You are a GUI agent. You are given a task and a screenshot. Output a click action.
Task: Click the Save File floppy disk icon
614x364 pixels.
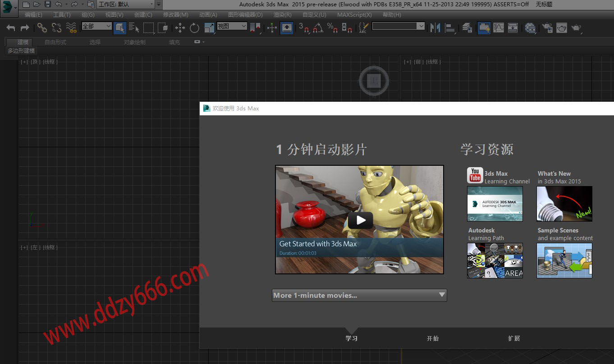click(47, 5)
